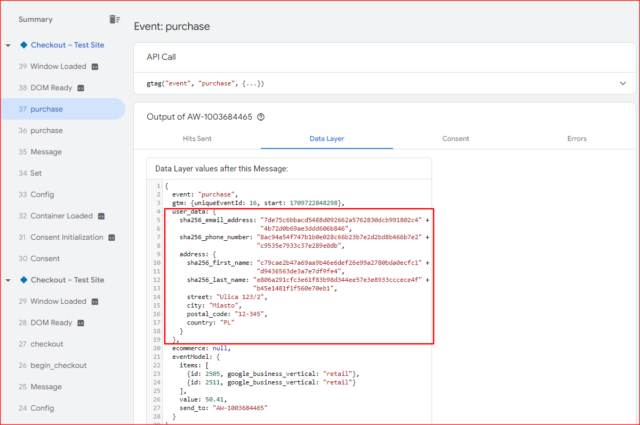Click the item id 2505 line

point(273,374)
